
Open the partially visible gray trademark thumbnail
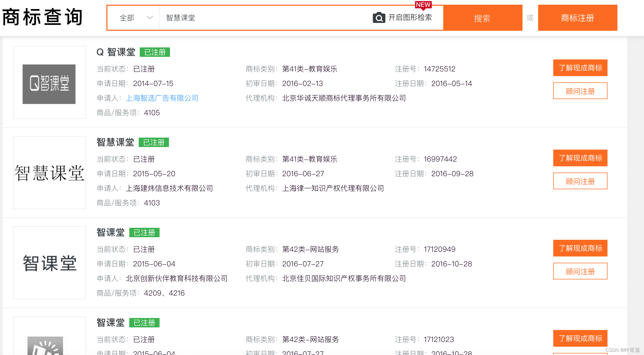tap(46, 345)
